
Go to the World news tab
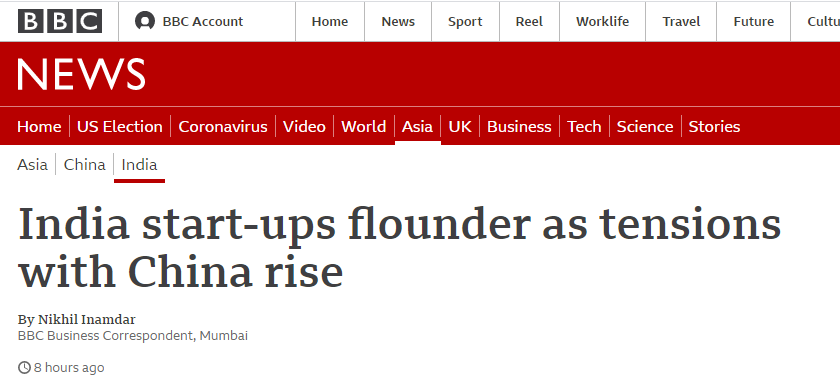(x=363, y=126)
